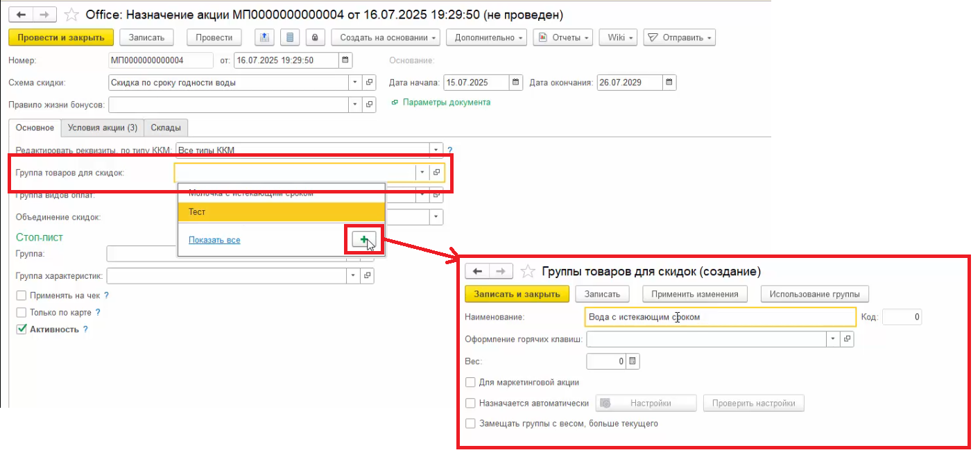Switch to the Склады tab
This screenshot has width=980, height=457.
(x=166, y=128)
